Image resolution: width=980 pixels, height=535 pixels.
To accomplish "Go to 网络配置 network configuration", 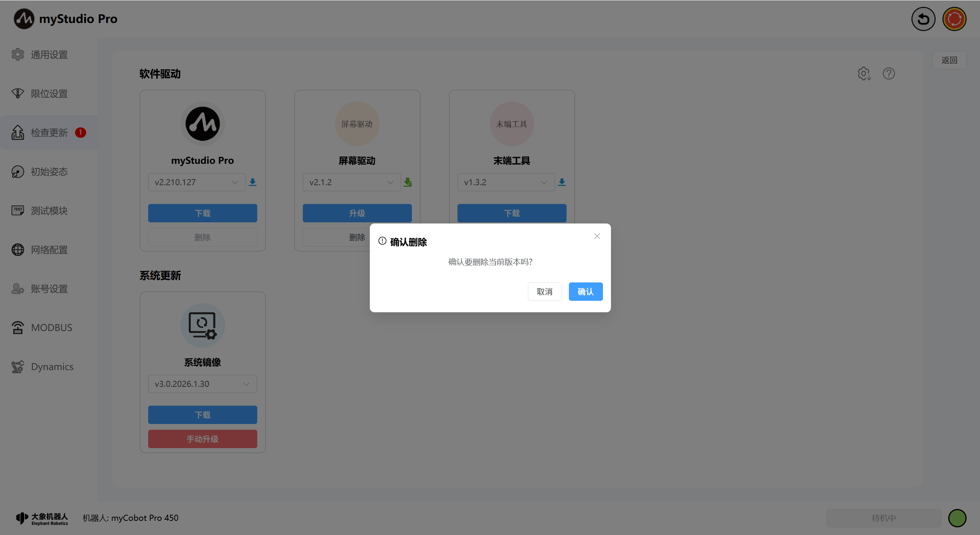I will click(49, 250).
